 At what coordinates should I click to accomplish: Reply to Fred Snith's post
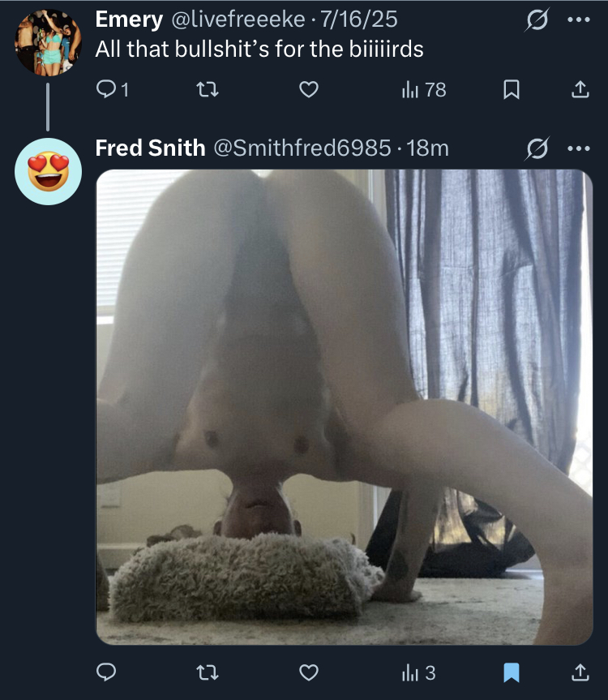106,672
